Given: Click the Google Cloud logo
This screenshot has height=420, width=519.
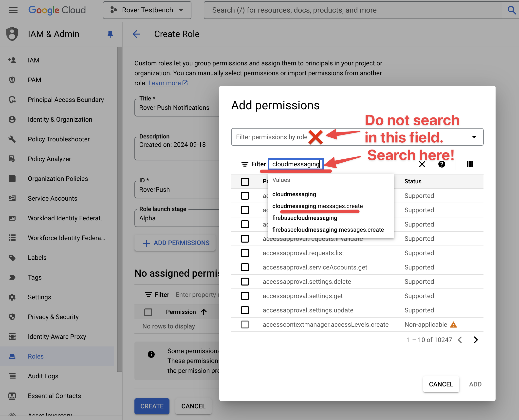Looking at the screenshot, I should pyautogui.click(x=57, y=10).
